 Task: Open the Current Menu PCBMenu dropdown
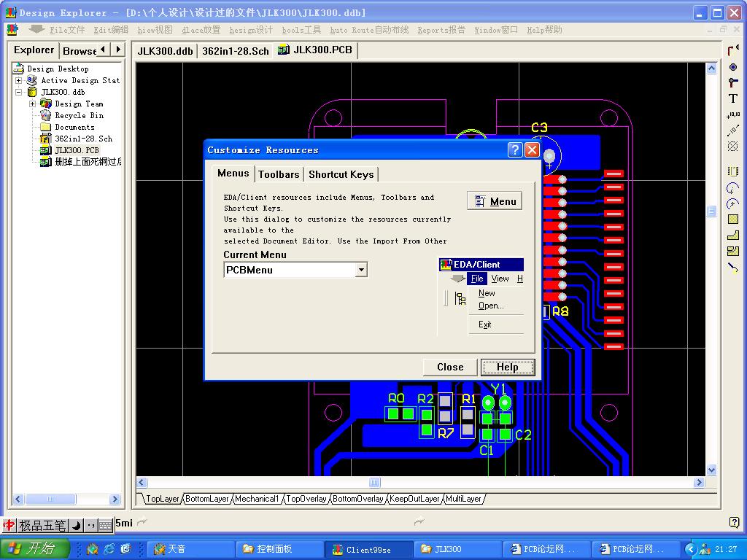click(x=360, y=270)
